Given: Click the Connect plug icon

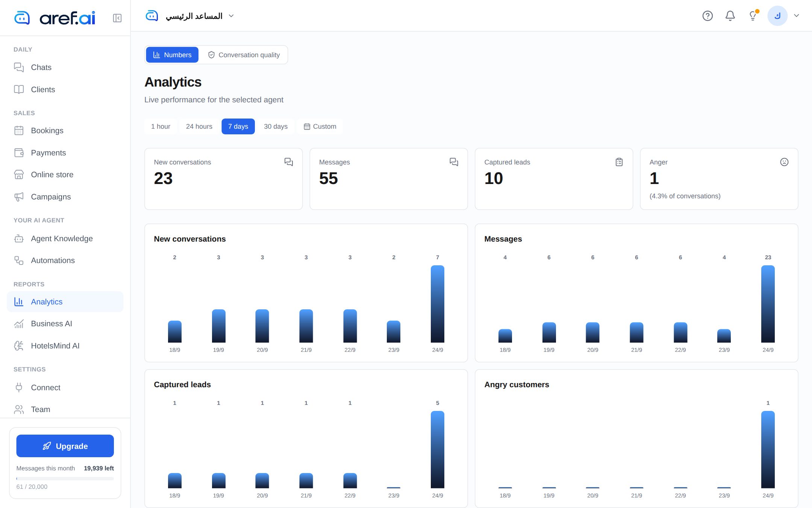Looking at the screenshot, I should (x=19, y=388).
